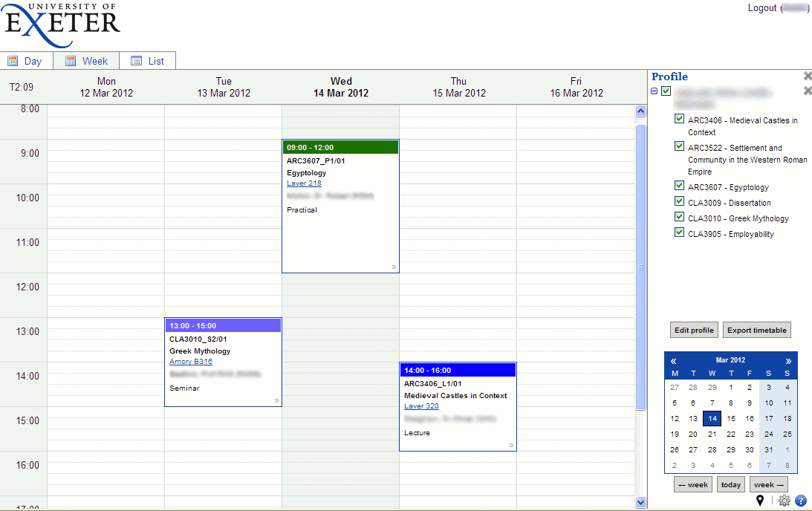Disable the ARC3607 Egyptology course checkbox
This screenshot has height=511, width=812.
(679, 186)
